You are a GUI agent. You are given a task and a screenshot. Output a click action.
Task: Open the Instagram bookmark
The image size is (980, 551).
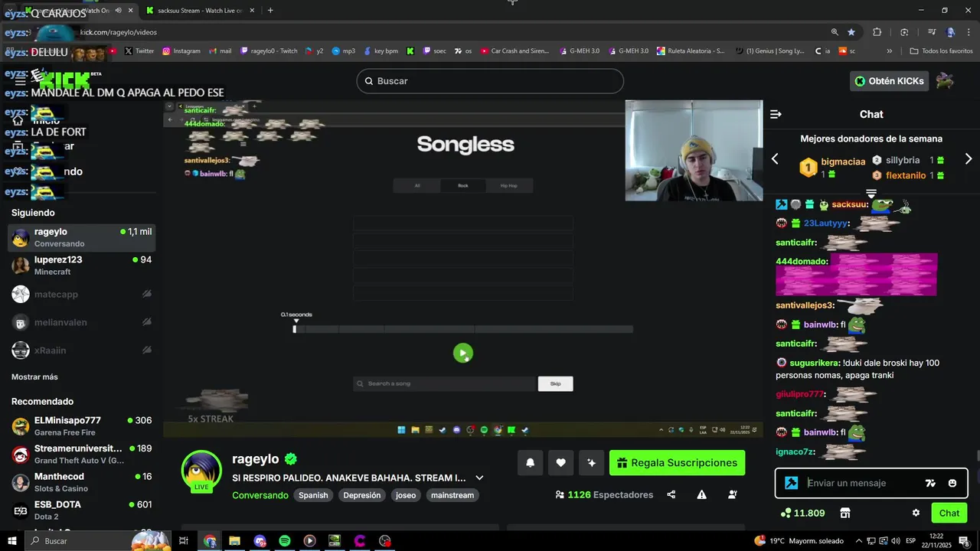point(181,51)
